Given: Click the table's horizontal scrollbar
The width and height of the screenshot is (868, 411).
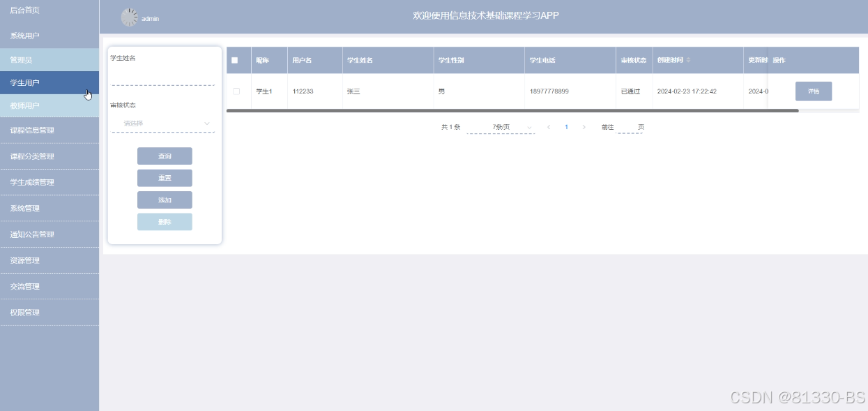Looking at the screenshot, I should pos(512,110).
